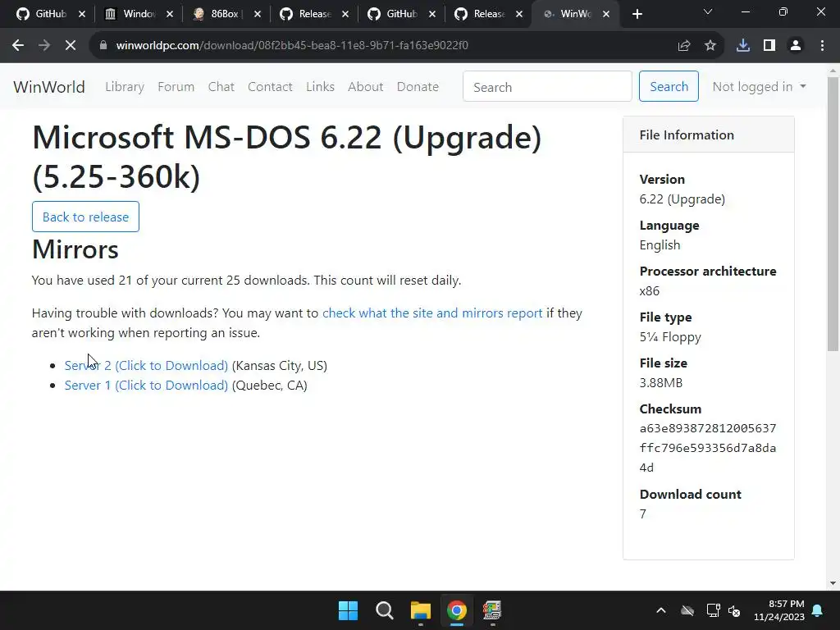840x630 pixels.
Task: Click the 5¼ Floppy file type value
Action: 670,337
